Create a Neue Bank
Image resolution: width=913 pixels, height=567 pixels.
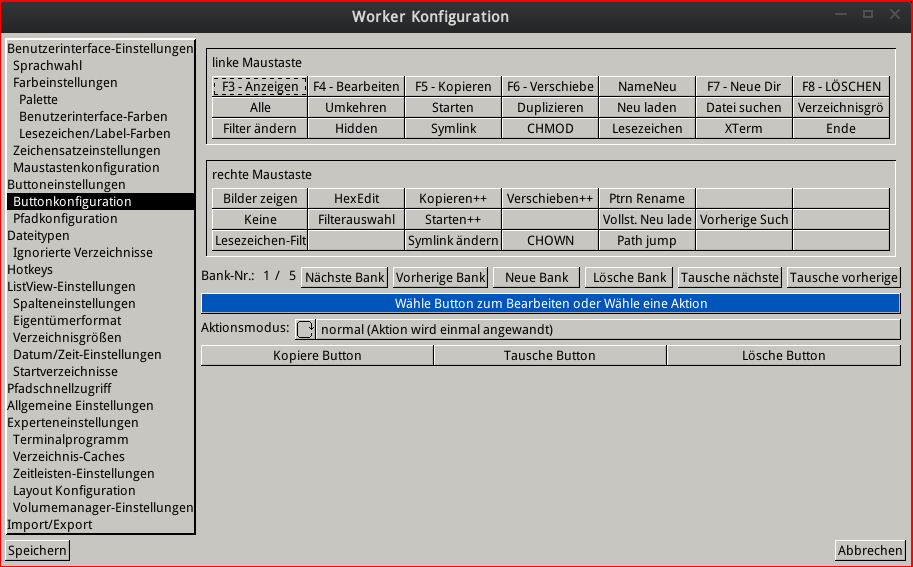536,277
